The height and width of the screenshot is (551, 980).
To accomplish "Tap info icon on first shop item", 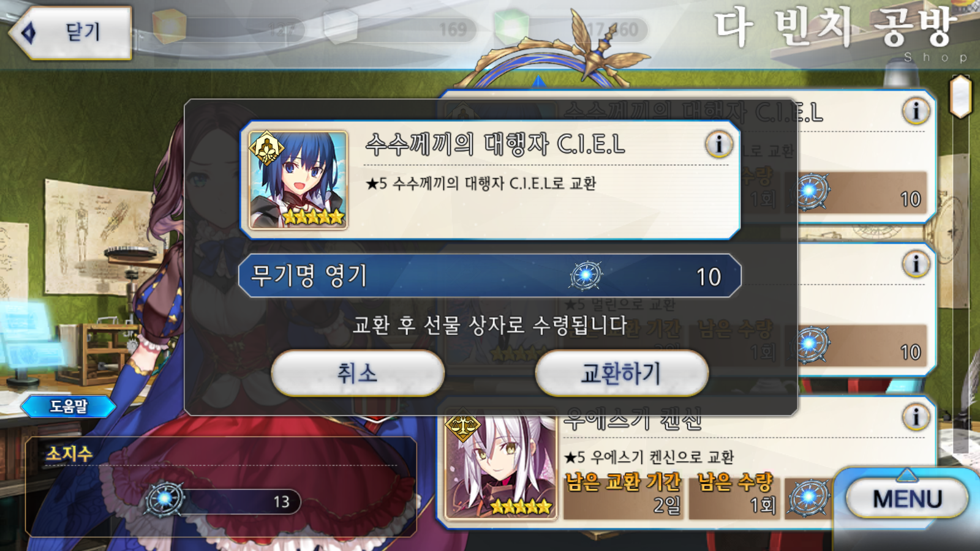I will coord(916,111).
